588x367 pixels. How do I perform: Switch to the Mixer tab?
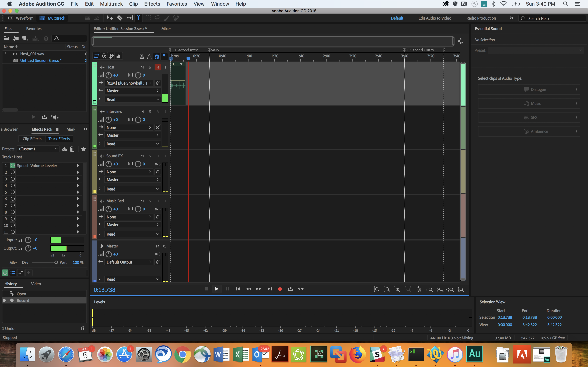tap(166, 29)
